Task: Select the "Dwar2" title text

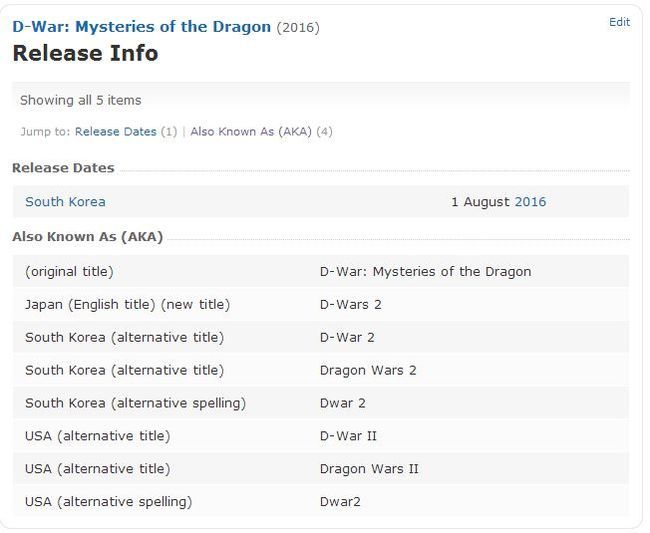Action: 340,502
